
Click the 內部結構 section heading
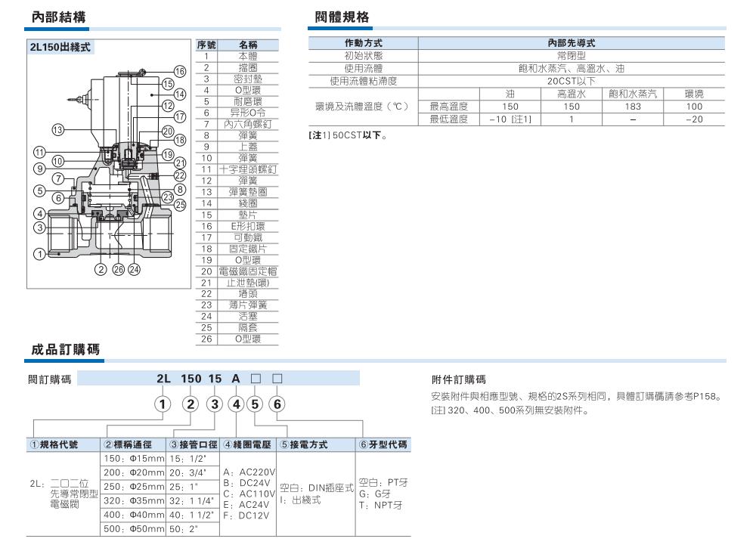tap(53, 16)
